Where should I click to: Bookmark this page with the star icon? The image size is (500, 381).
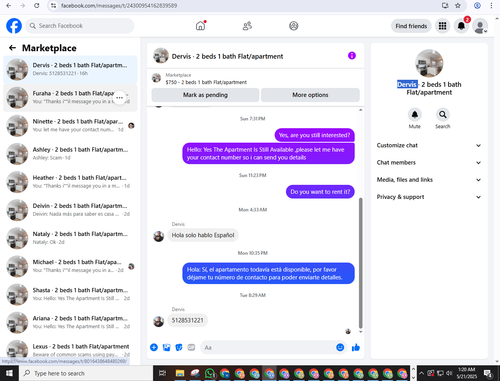[x=458, y=5]
